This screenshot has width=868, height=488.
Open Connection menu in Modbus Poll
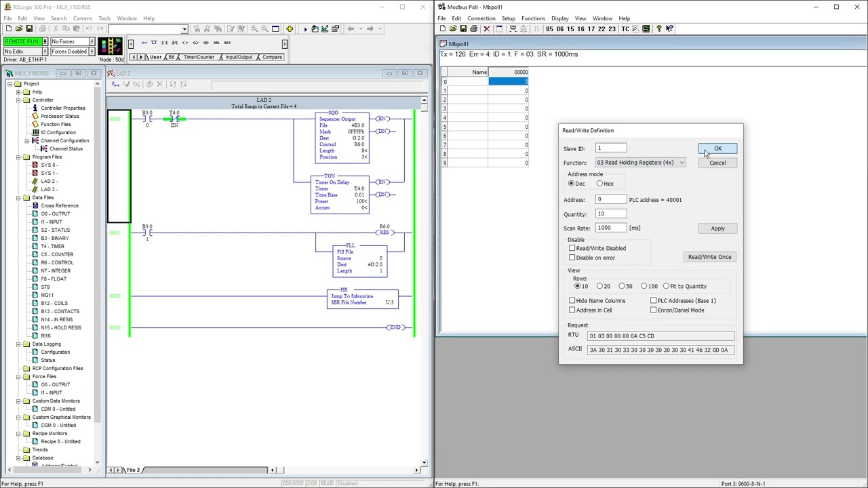(x=481, y=18)
